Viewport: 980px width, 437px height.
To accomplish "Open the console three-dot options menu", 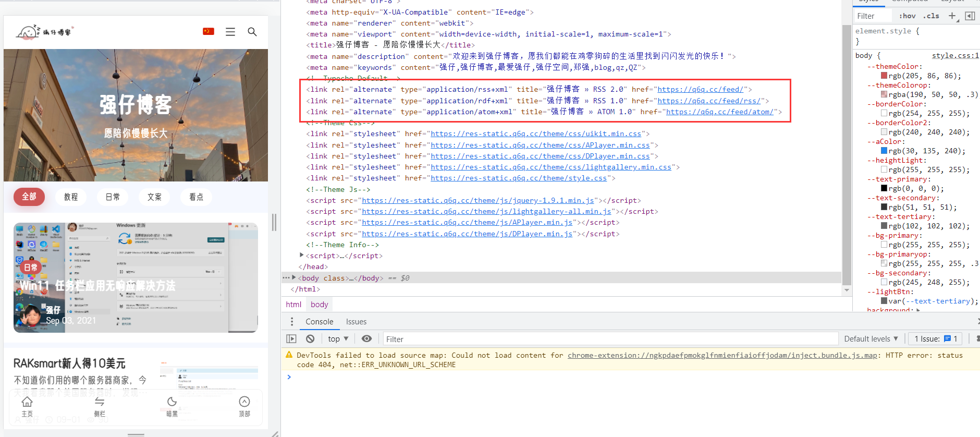I will [x=292, y=322].
